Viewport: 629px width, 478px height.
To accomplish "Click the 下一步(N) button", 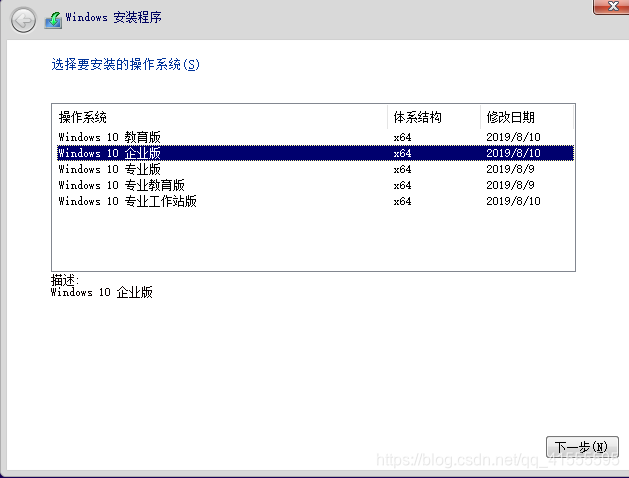I will (x=582, y=447).
